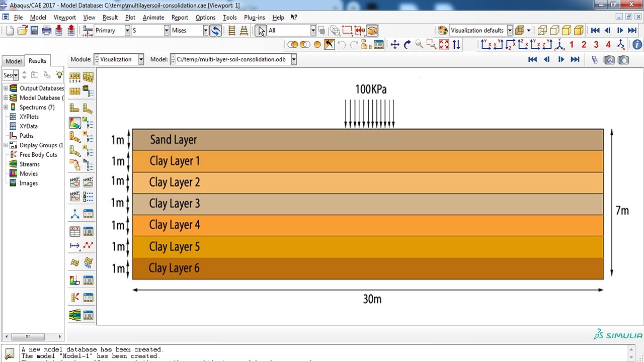Select the Magnify View zoom tool

(x=419, y=45)
